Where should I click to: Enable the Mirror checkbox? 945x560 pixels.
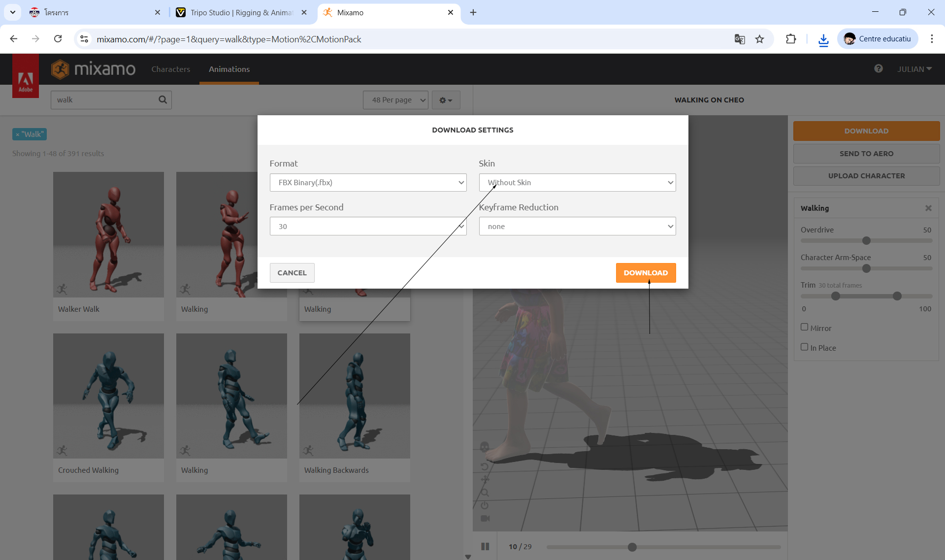pos(805,327)
